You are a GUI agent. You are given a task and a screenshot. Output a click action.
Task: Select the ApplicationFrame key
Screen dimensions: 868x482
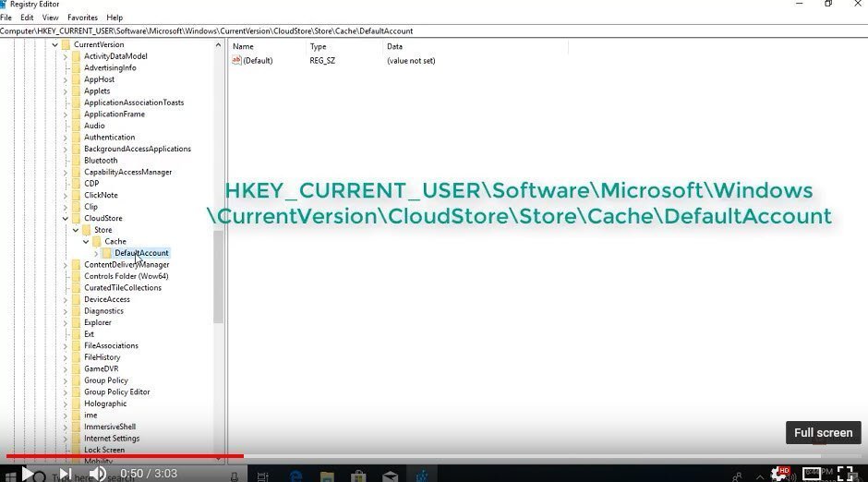pos(115,114)
